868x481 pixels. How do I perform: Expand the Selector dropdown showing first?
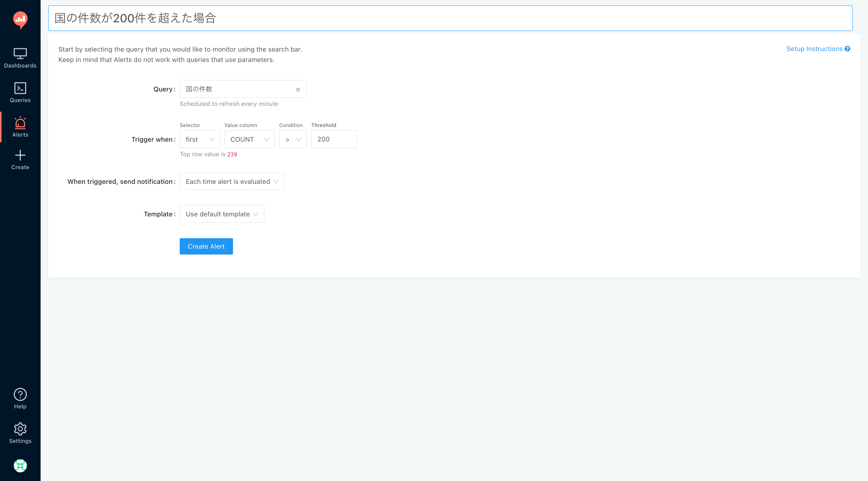(x=200, y=139)
